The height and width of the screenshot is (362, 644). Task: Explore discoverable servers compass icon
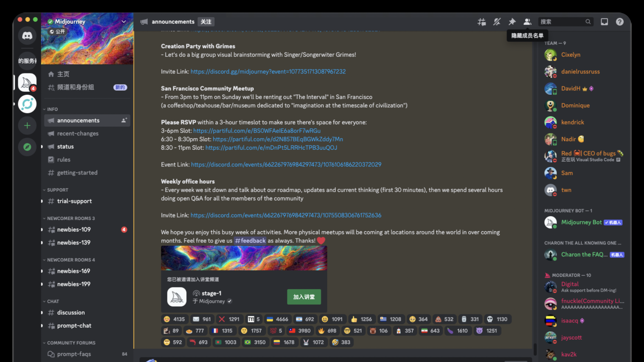pyautogui.click(x=27, y=147)
